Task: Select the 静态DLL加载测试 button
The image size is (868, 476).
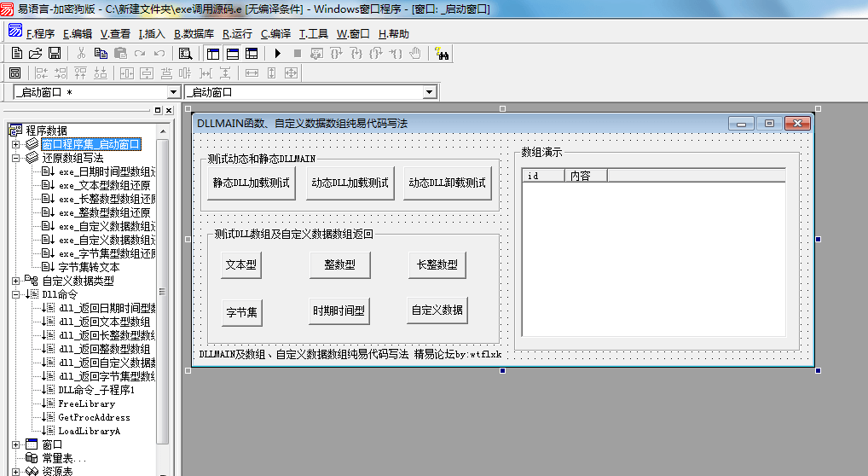Action: [252, 183]
